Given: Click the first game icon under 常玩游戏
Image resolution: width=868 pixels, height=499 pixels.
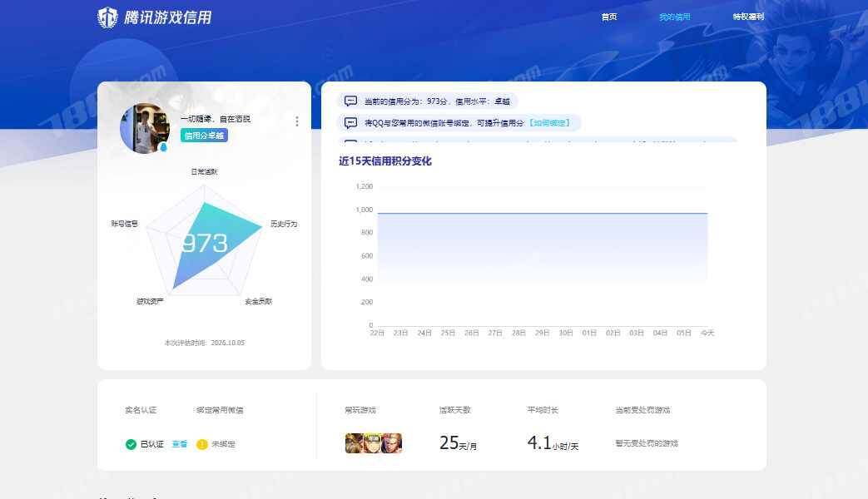Looking at the screenshot, I should (354, 443).
